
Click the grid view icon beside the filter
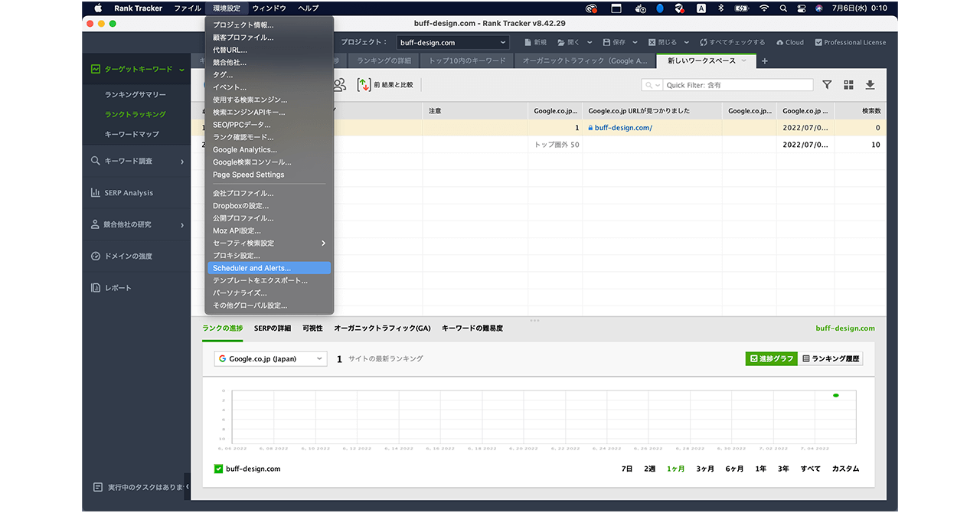tap(848, 85)
